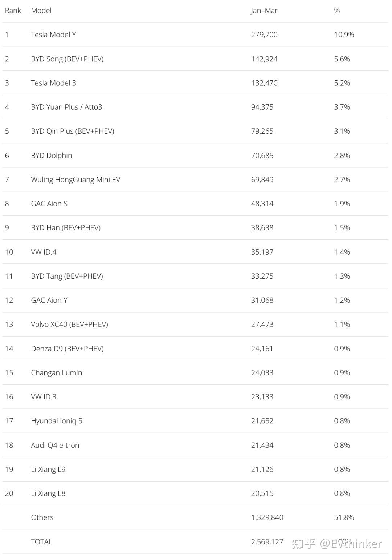Viewport: 392px width, 560px height.
Task: Click the GAC Aion S model
Action: pyautogui.click(x=49, y=204)
